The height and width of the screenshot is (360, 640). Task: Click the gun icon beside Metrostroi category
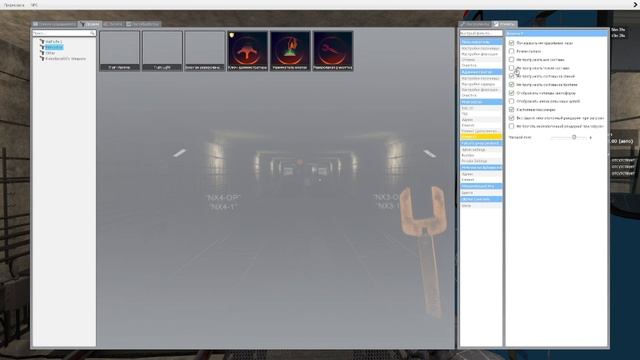pyautogui.click(x=42, y=47)
